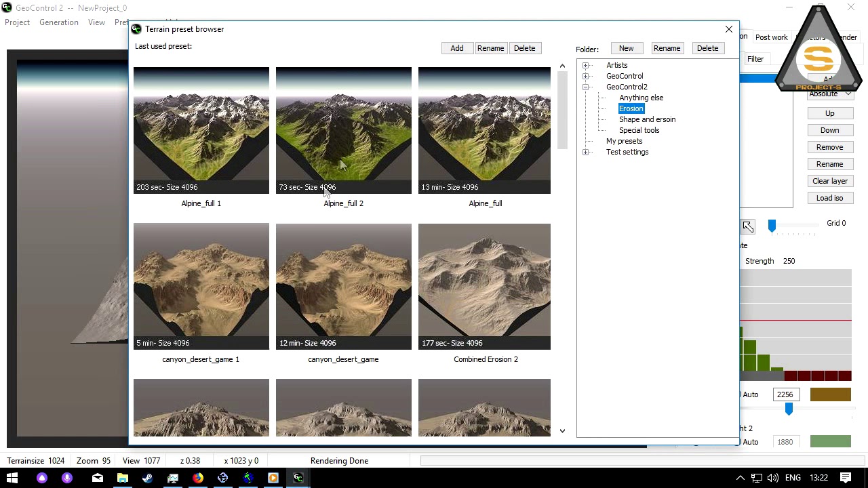Click the Terrain preset browser title icon

[136, 29]
